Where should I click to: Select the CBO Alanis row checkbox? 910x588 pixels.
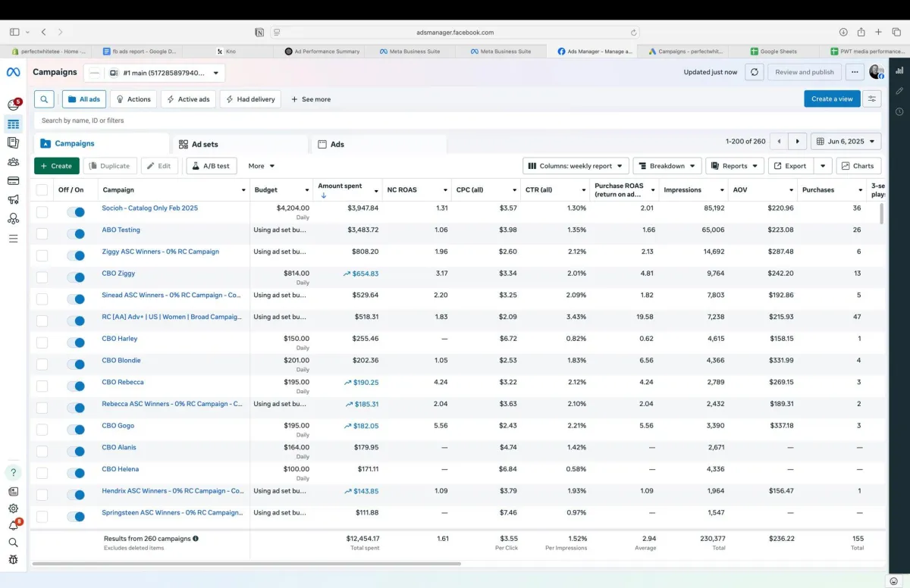(42, 452)
